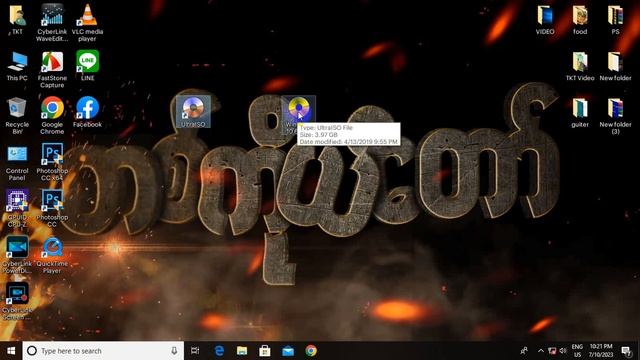Open the food folder

580,20
